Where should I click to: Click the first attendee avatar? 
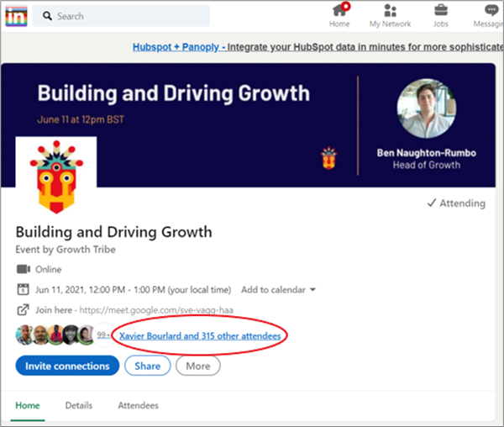(x=24, y=335)
